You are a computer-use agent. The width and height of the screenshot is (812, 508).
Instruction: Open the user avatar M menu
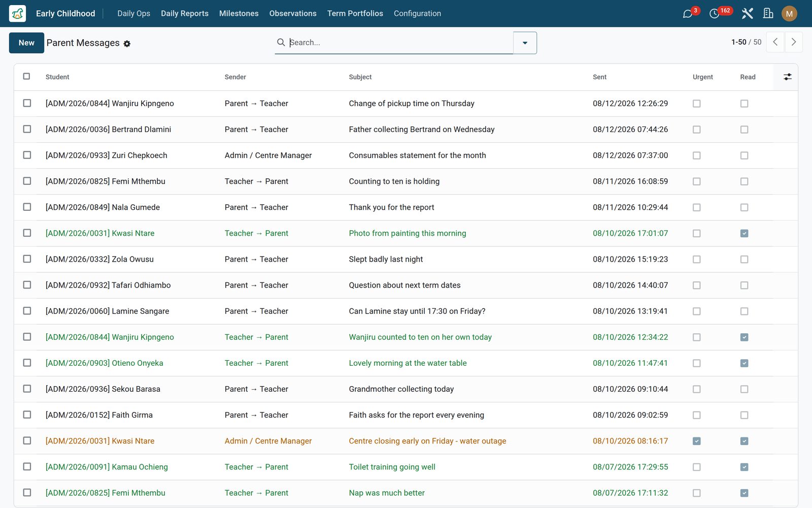click(789, 14)
